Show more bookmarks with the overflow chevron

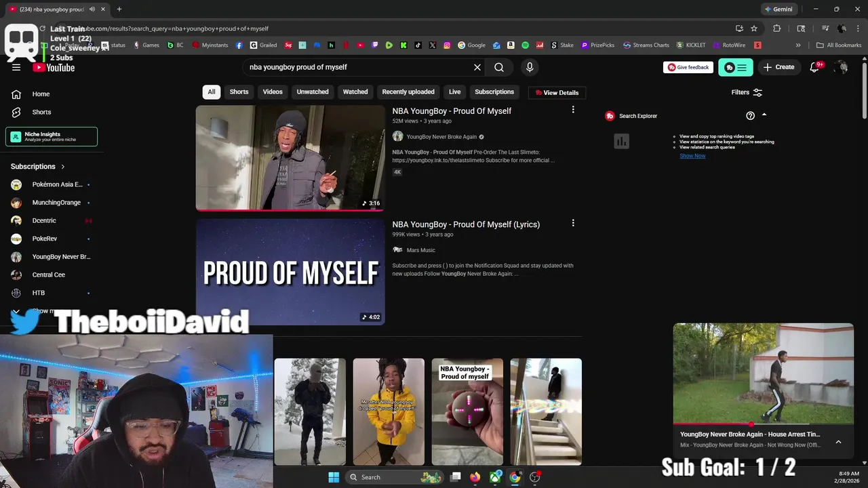point(798,45)
